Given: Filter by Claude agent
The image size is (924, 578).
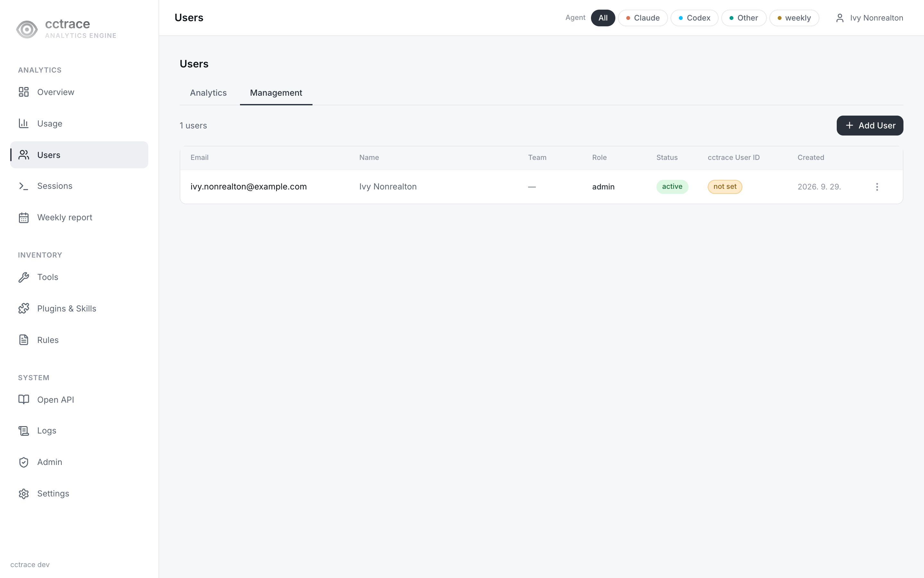Looking at the screenshot, I should (643, 18).
